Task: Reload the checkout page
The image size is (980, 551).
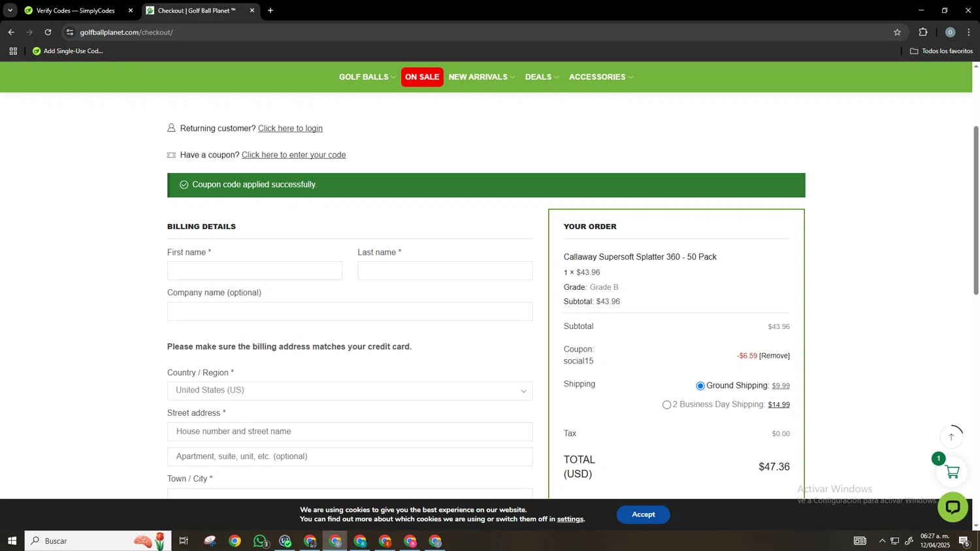Action: pos(48,32)
